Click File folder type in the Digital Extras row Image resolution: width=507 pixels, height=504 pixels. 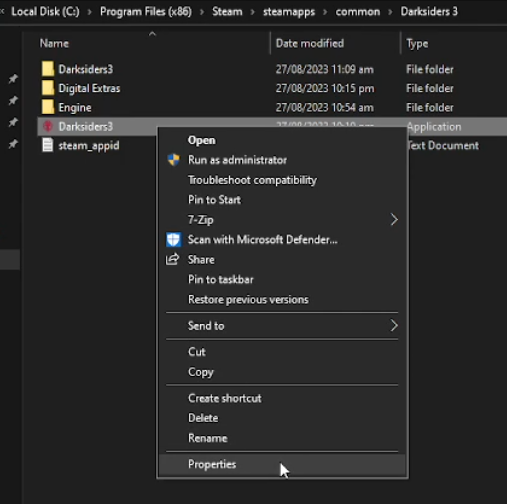(430, 88)
